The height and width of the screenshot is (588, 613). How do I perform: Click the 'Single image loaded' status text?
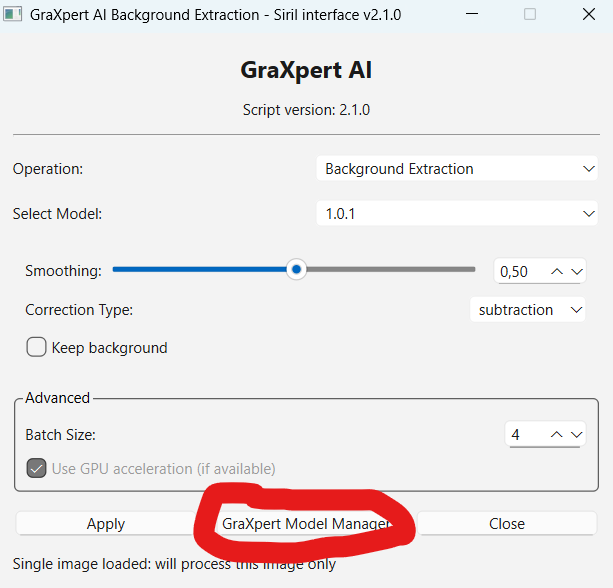click(x=174, y=564)
